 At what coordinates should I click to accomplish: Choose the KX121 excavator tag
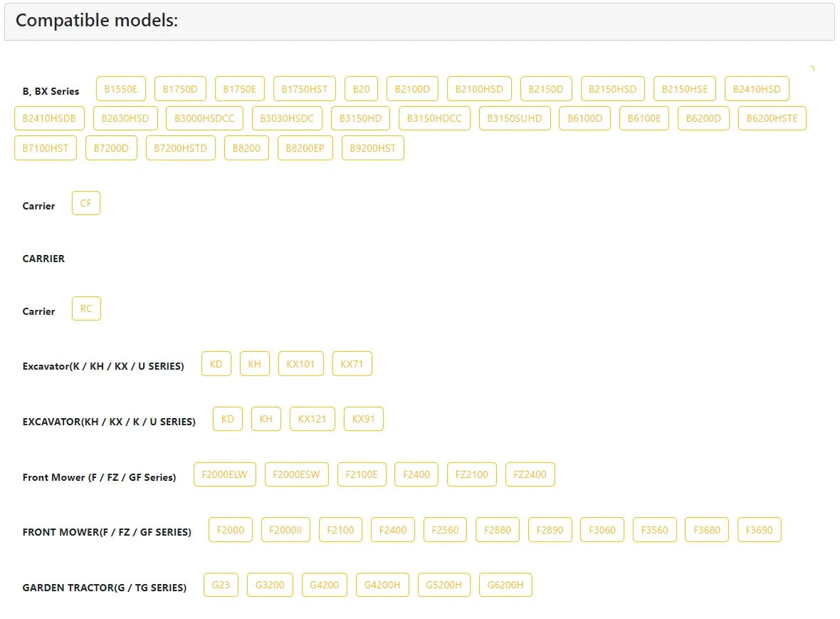point(313,419)
